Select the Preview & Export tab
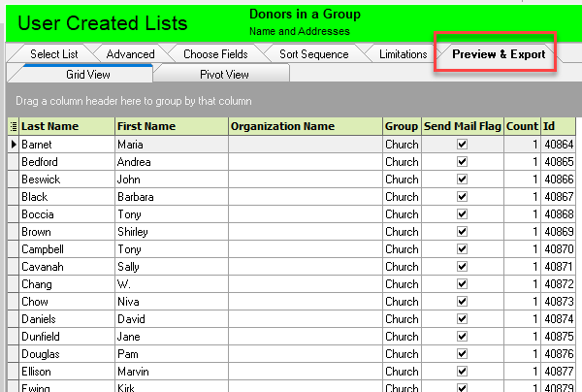 (498, 54)
